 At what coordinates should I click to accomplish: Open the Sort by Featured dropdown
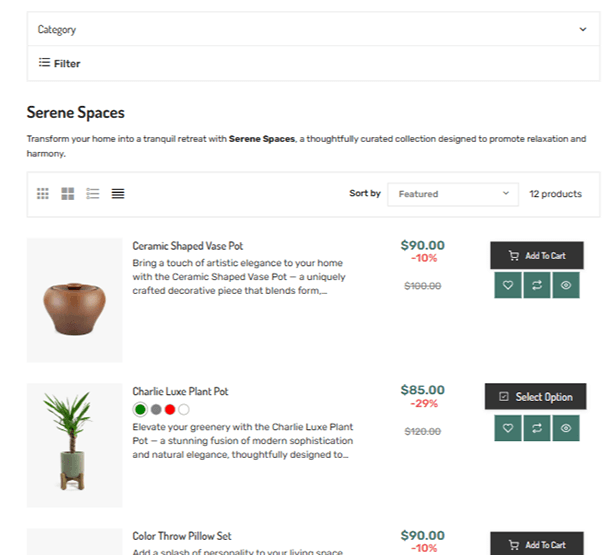[x=453, y=194]
